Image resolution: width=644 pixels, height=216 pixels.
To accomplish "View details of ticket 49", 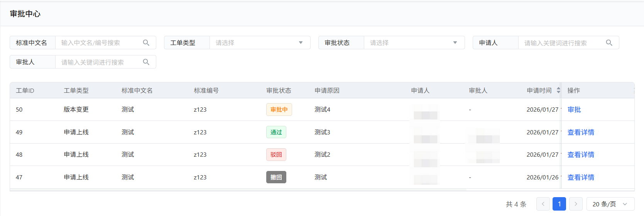I will point(581,132).
